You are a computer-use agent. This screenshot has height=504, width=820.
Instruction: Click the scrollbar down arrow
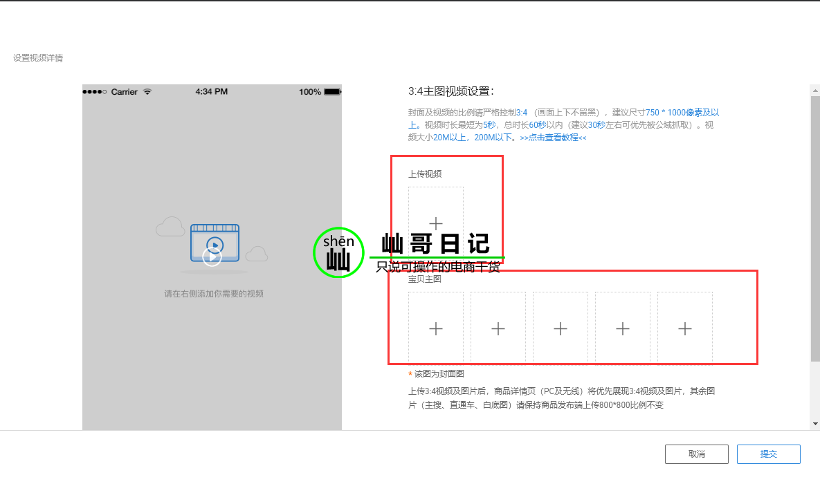coord(815,424)
